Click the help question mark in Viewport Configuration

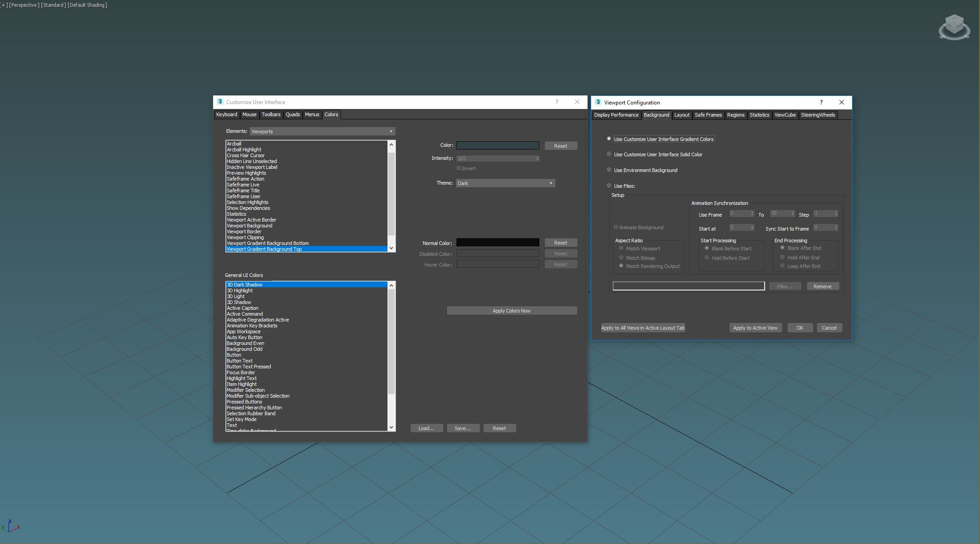coord(821,102)
